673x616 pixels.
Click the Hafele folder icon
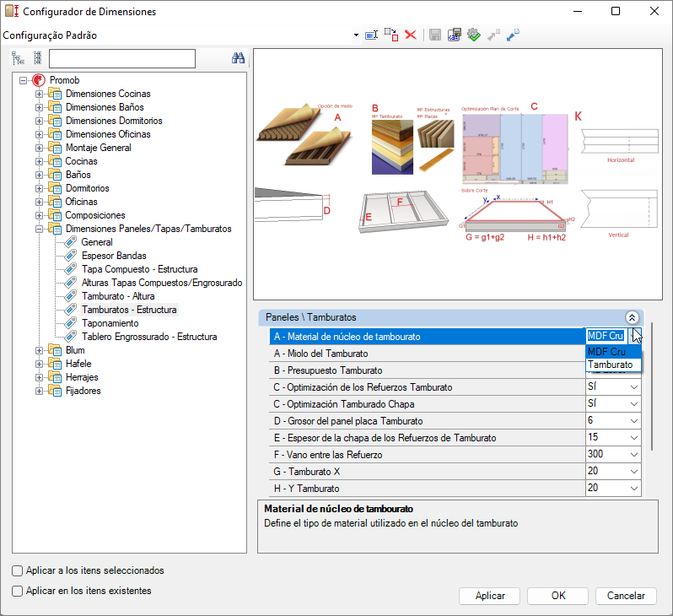55,364
